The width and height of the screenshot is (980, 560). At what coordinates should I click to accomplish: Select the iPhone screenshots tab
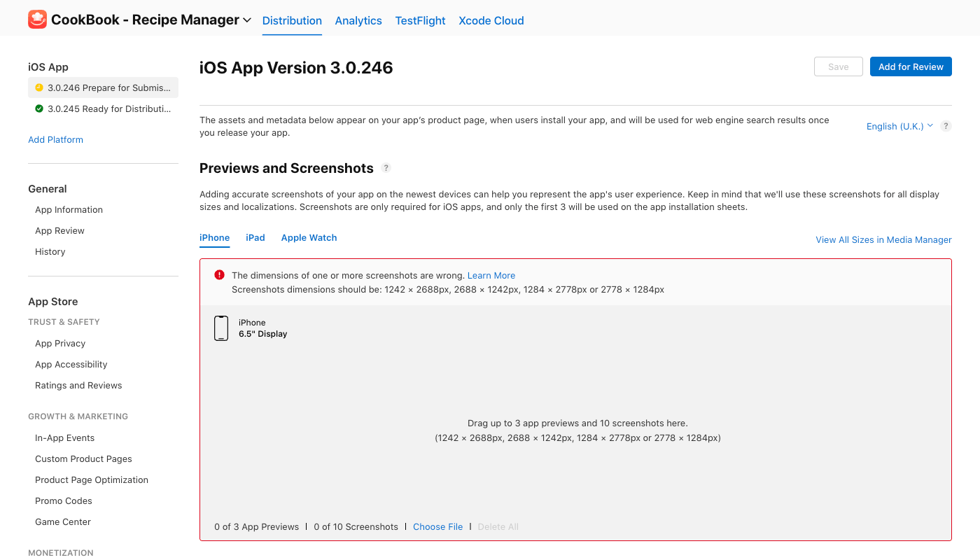(215, 238)
